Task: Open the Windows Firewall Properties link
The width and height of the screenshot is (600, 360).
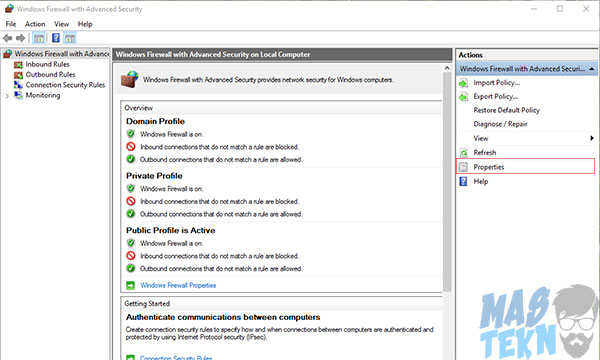Action: (178, 285)
